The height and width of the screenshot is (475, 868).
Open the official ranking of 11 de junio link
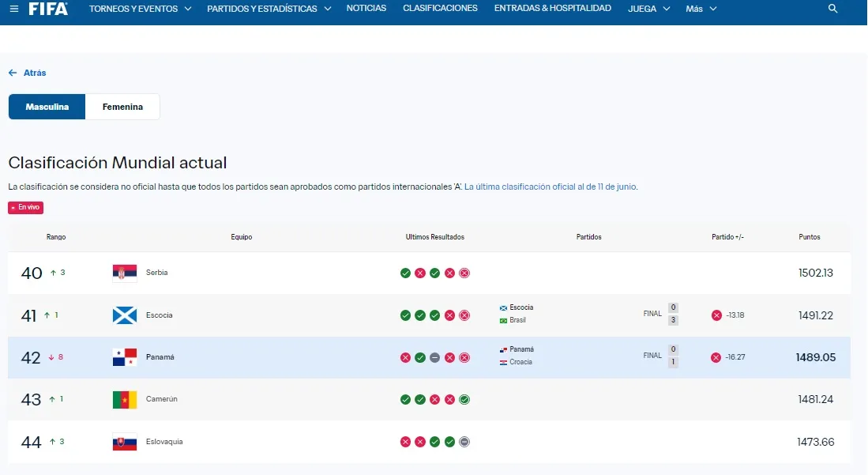click(550, 187)
